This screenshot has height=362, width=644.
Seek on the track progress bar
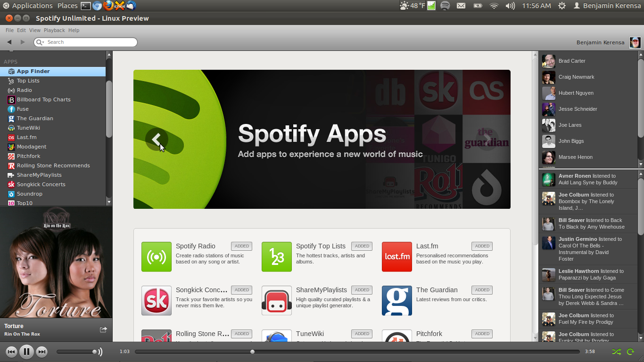(357, 352)
